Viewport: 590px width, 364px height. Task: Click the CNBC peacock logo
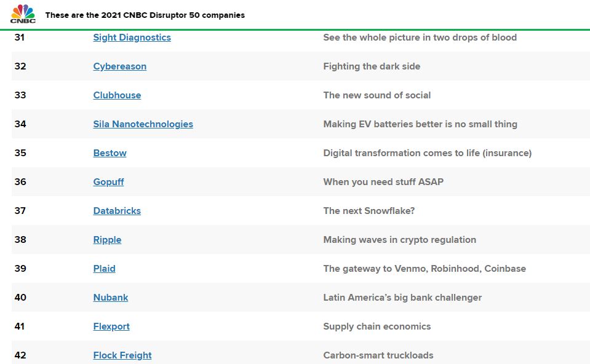23,14
